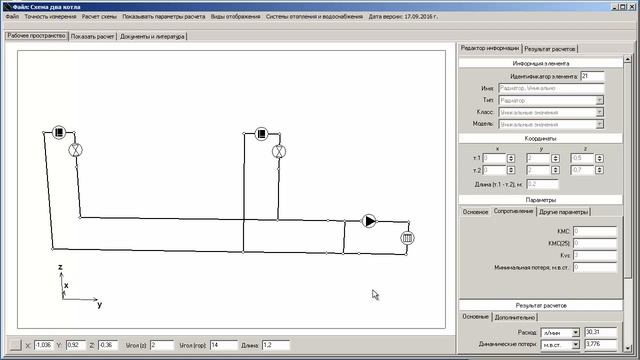Open the Точность измерения menu
Image resolution: width=640 pixels, height=360 pixels.
50,17
